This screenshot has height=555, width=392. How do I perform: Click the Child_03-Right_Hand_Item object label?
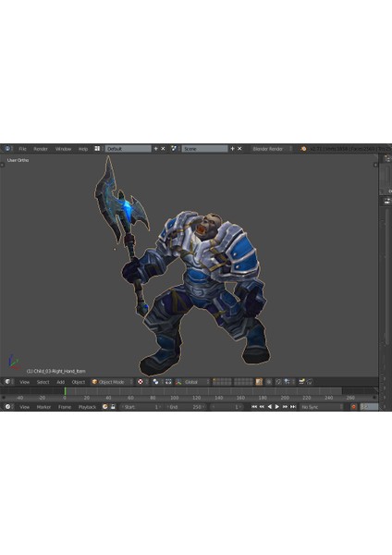point(55,371)
